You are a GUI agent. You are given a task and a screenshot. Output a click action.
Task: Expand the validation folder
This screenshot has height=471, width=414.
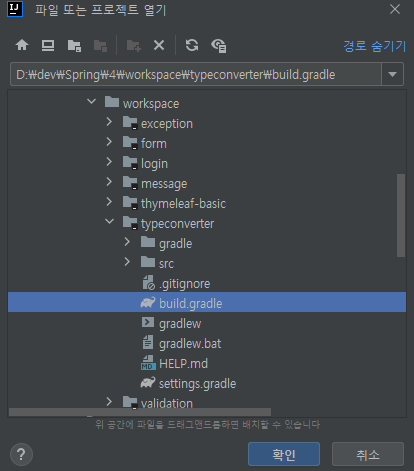click(109, 402)
